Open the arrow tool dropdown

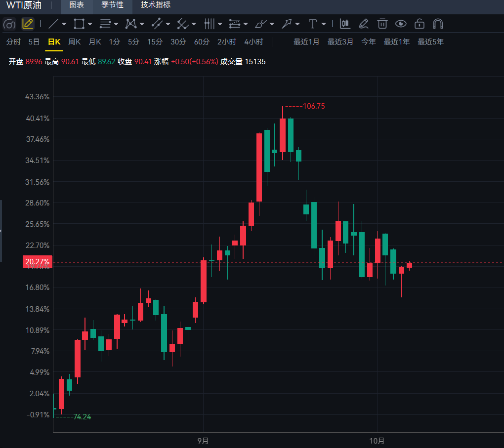[x=297, y=24]
